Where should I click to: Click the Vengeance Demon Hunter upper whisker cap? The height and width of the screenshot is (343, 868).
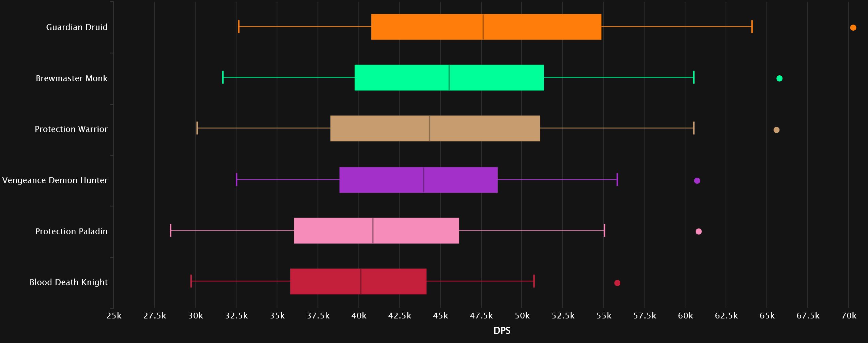coord(617,180)
